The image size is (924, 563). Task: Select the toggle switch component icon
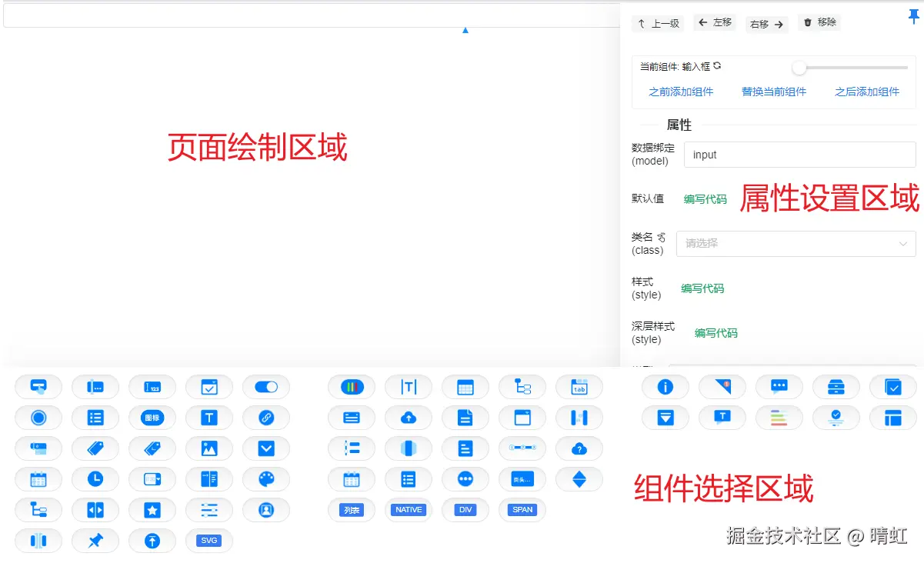coord(266,387)
